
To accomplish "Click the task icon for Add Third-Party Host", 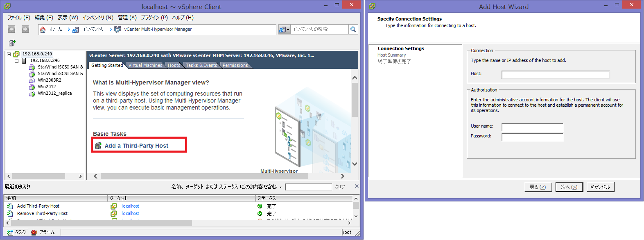I will point(10,206).
